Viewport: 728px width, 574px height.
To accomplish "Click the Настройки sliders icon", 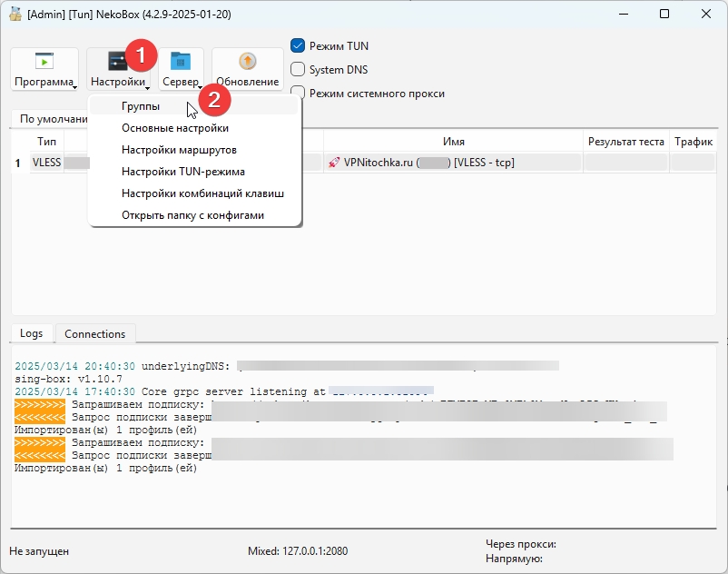I will (117, 61).
